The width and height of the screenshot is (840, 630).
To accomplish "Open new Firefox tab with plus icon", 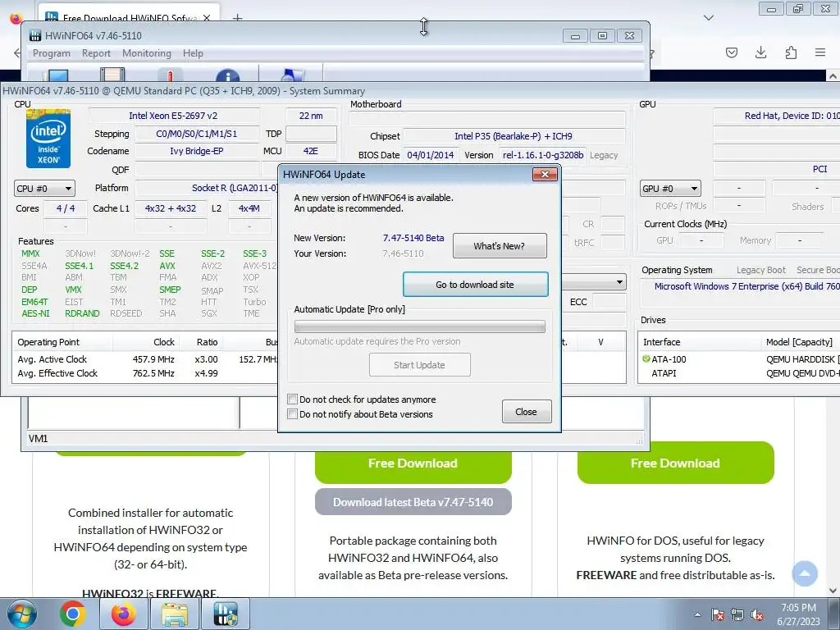I will [237, 18].
